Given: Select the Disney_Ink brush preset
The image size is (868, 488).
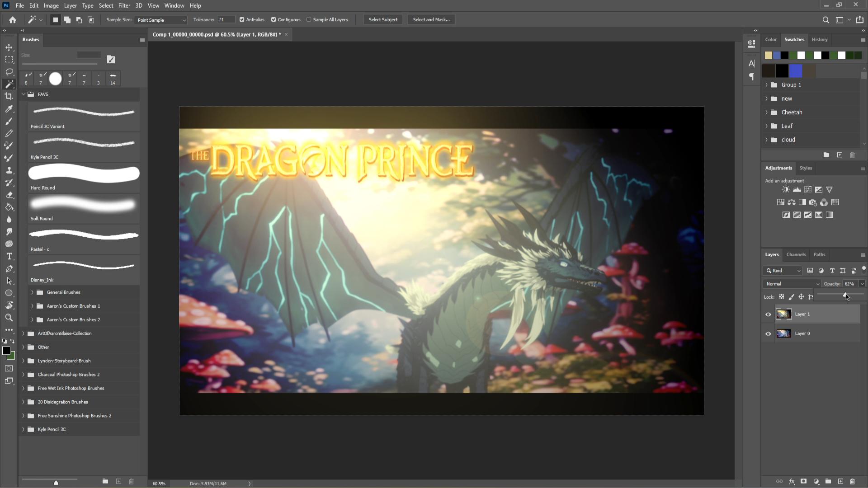Looking at the screenshot, I should (84, 270).
